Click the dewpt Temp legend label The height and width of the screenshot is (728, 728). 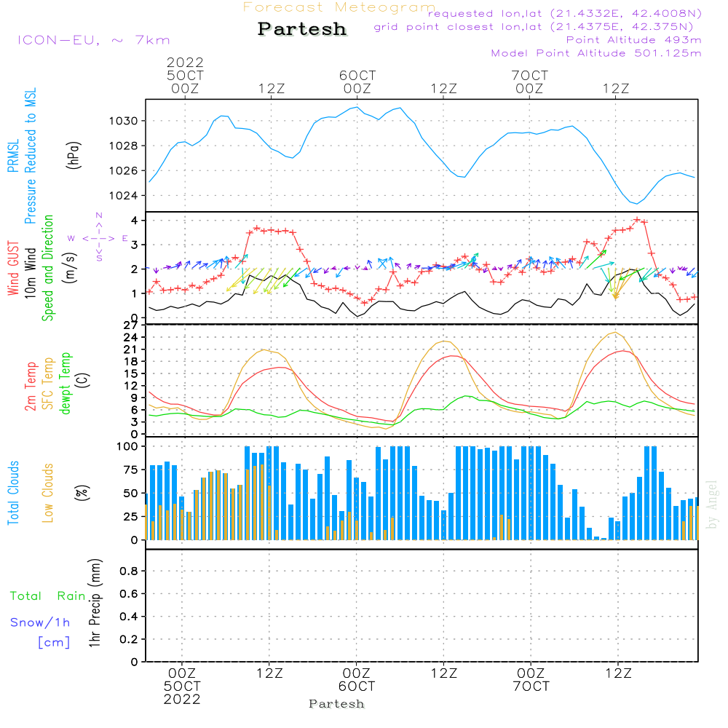(x=65, y=384)
